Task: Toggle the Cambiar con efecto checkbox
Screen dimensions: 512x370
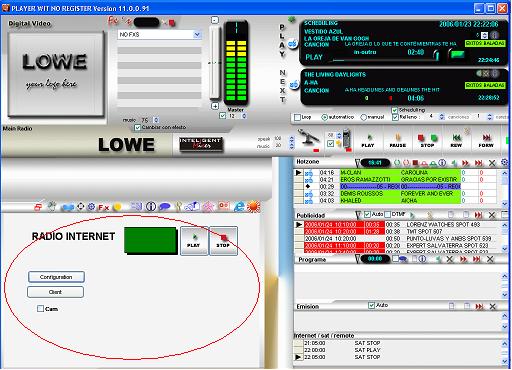Action: [x=137, y=127]
